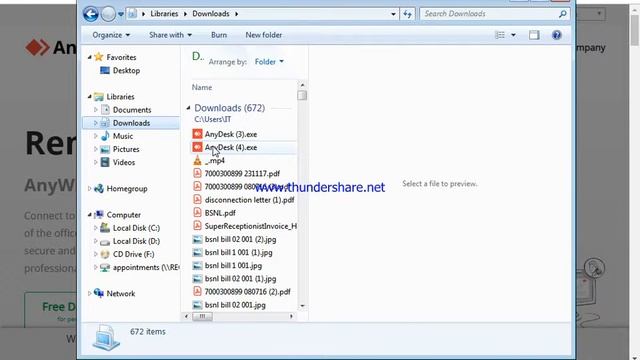640x360 pixels.
Task: Collapse the Libraries tree node
Action: pyautogui.click(x=89, y=97)
